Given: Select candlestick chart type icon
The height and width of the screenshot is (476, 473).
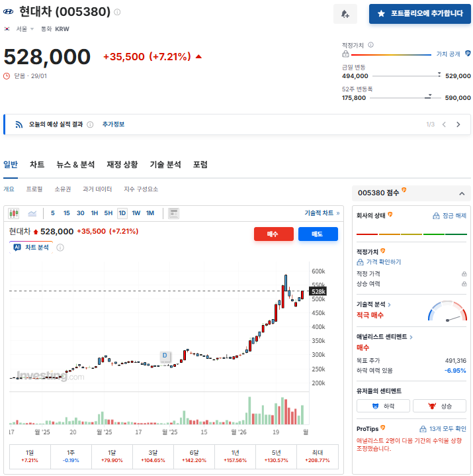Looking at the screenshot, I should click(14, 213).
